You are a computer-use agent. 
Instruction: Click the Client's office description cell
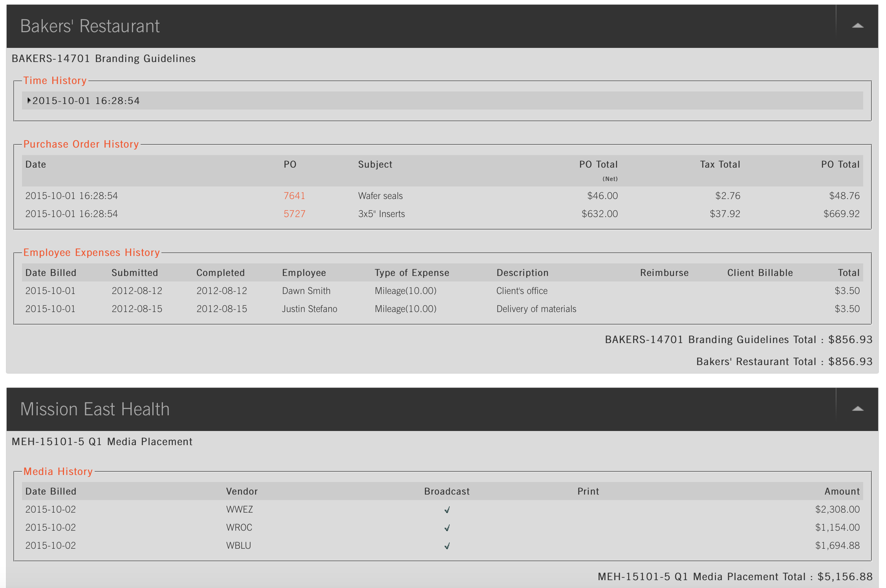[522, 291]
